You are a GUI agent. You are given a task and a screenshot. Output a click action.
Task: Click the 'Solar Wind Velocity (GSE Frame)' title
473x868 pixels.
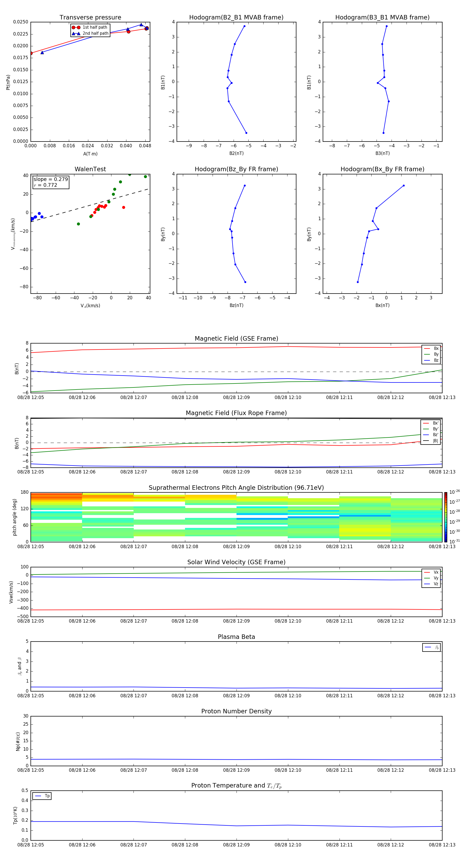click(x=236, y=562)
